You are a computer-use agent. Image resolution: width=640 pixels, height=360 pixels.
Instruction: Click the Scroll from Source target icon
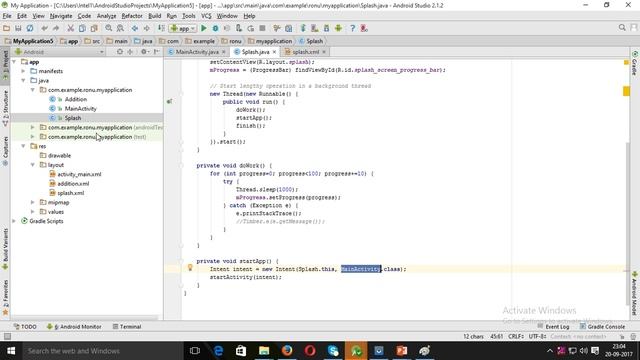(x=120, y=52)
